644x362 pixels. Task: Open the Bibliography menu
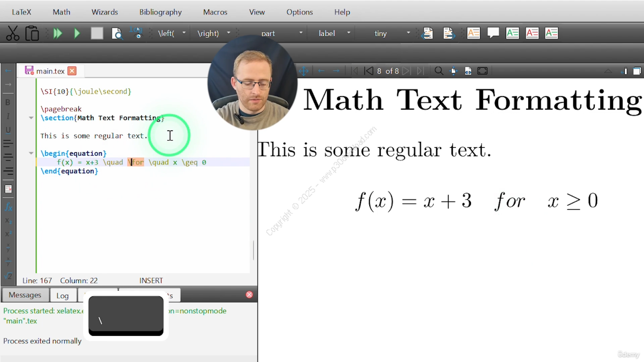click(160, 12)
